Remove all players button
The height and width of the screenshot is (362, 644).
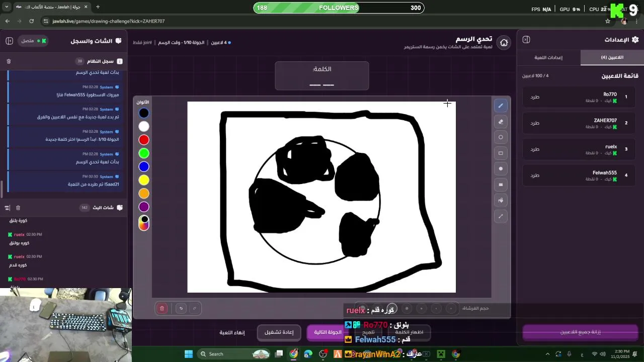pyautogui.click(x=580, y=332)
